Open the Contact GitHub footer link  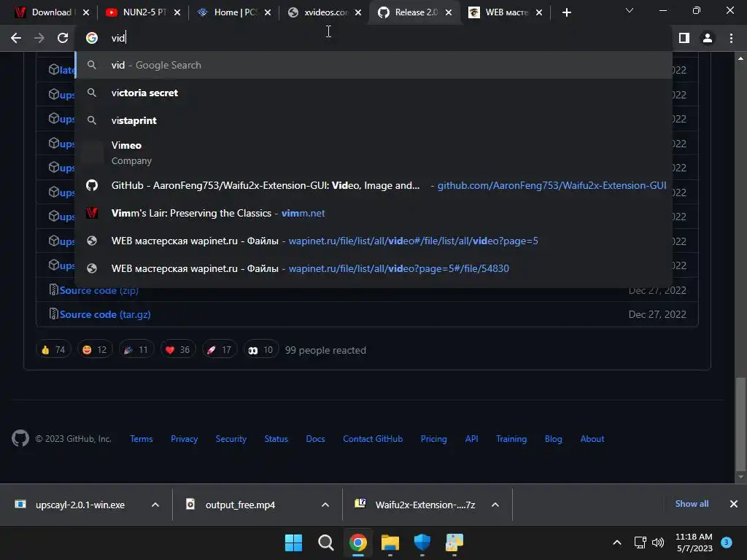tap(373, 438)
